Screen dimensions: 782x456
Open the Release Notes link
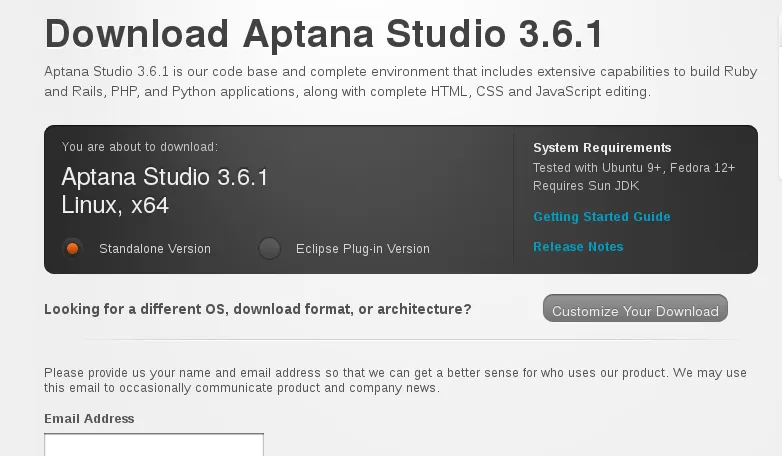tap(578, 247)
